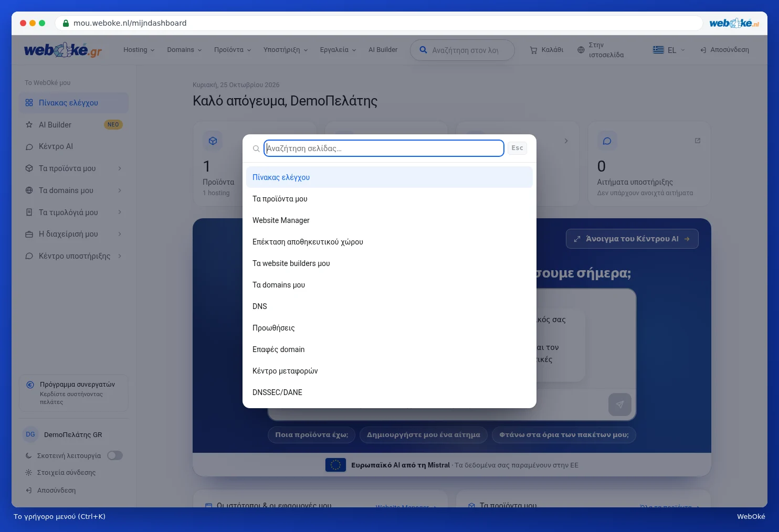Select Κέντρο μεταφορών in quick menu
The width and height of the screenshot is (779, 532).
pyautogui.click(x=389, y=371)
